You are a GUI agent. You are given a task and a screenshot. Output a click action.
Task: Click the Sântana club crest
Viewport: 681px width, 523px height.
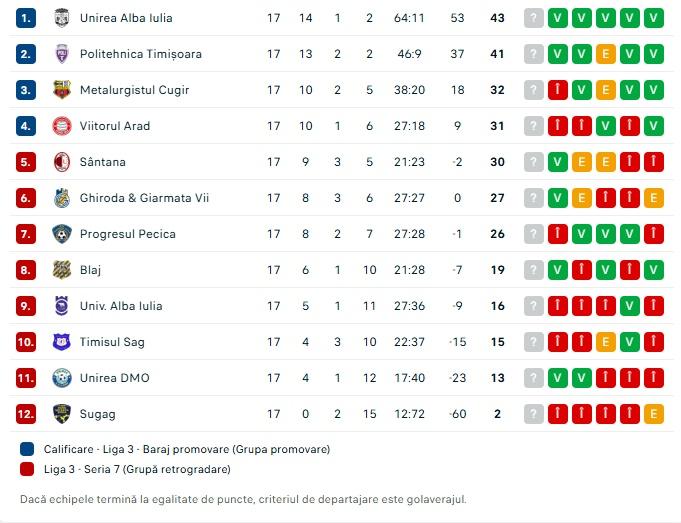click(x=62, y=162)
